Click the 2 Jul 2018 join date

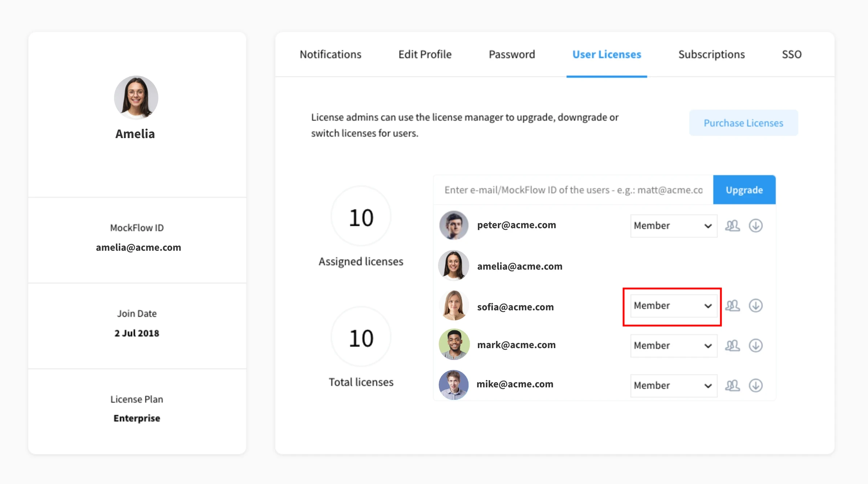(137, 333)
